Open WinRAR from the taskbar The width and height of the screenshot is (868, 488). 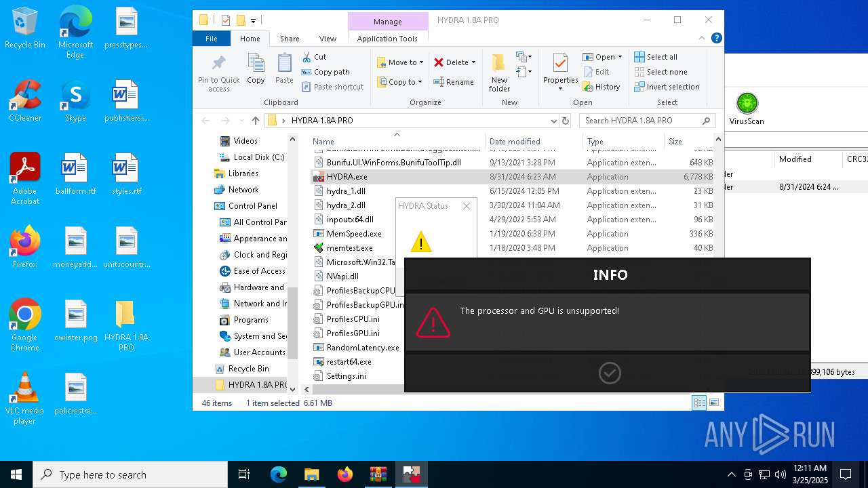378,474
